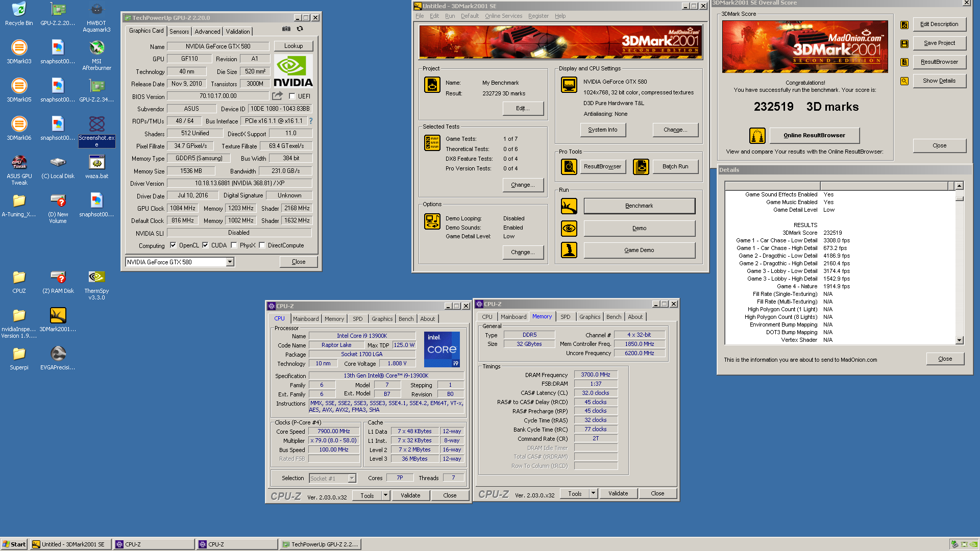Open Graphics tab in CPU-Z Memory window

[x=590, y=317]
